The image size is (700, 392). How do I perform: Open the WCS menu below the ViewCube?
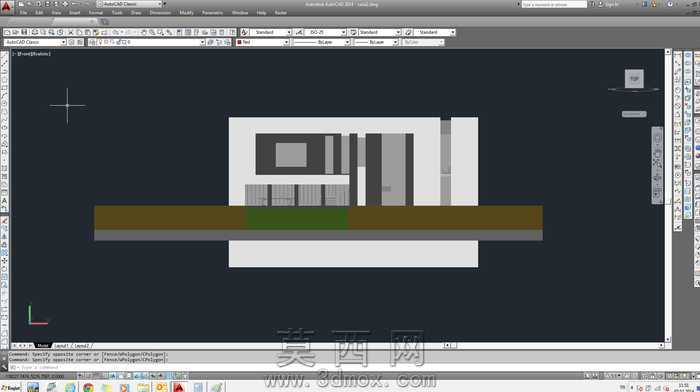click(634, 114)
